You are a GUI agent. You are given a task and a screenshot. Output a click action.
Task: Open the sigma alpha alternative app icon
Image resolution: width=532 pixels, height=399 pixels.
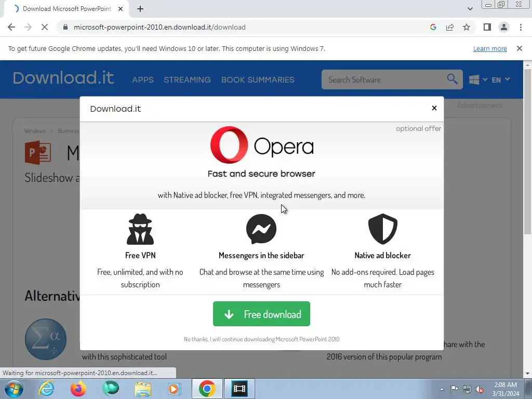tap(46, 339)
